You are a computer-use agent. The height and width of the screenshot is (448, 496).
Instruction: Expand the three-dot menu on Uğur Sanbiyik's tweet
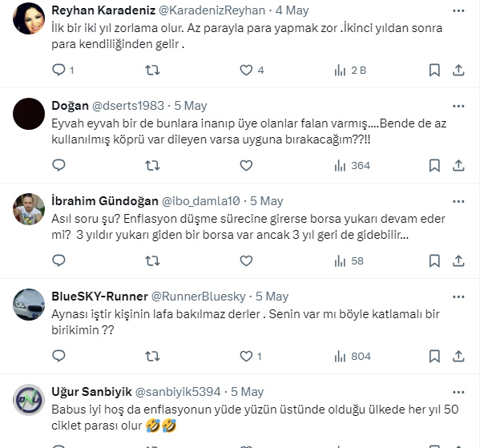coord(458,393)
